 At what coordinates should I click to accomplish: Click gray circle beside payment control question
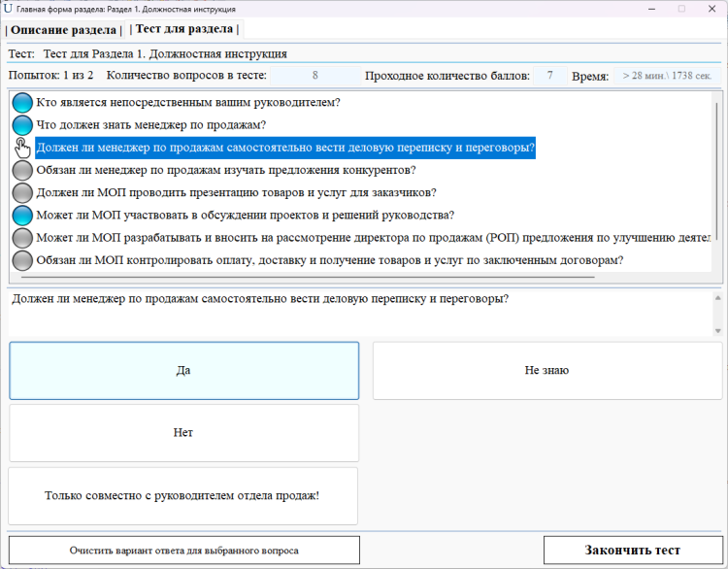(x=22, y=260)
